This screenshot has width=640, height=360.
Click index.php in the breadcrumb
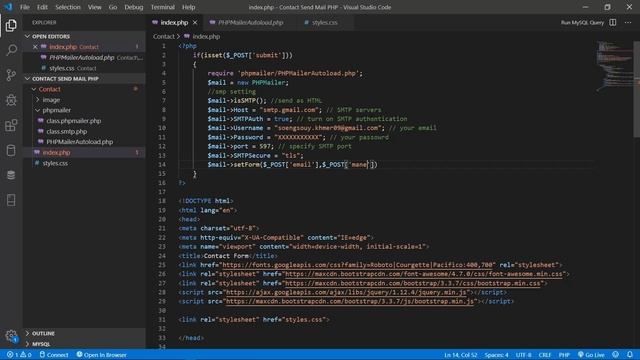206,36
